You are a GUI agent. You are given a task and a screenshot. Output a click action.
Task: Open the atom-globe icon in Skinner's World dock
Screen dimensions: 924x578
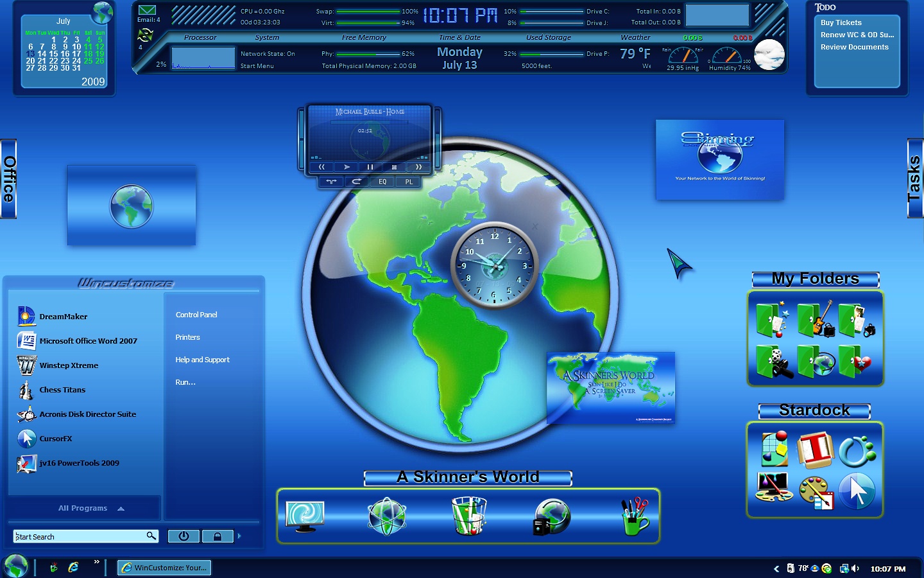[387, 516]
